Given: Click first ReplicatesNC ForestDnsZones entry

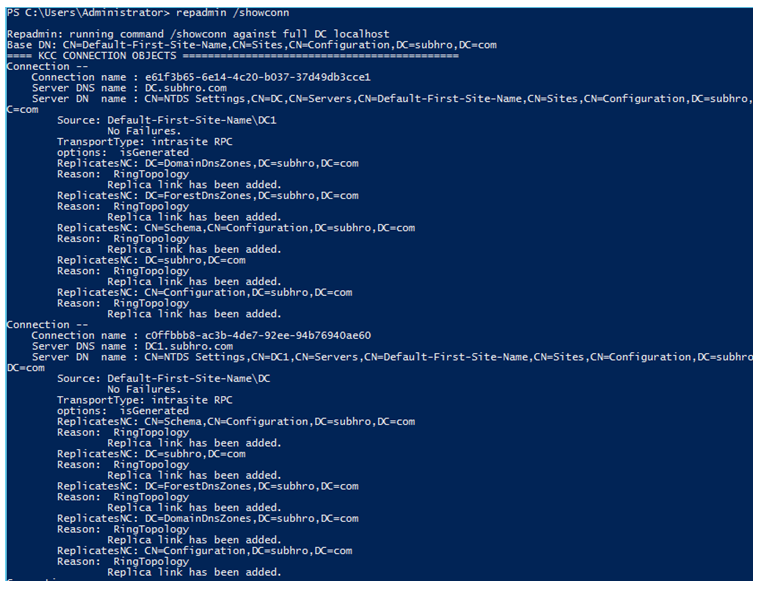Looking at the screenshot, I should click(208, 196).
